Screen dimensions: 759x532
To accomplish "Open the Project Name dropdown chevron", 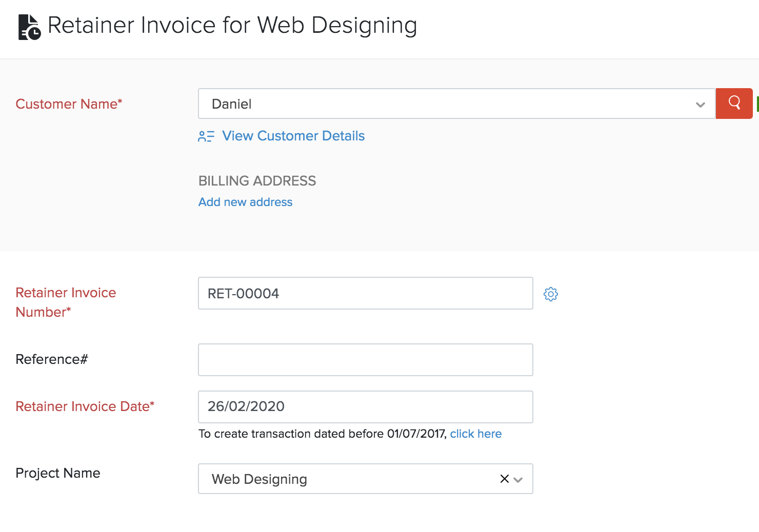I will tap(519, 480).
